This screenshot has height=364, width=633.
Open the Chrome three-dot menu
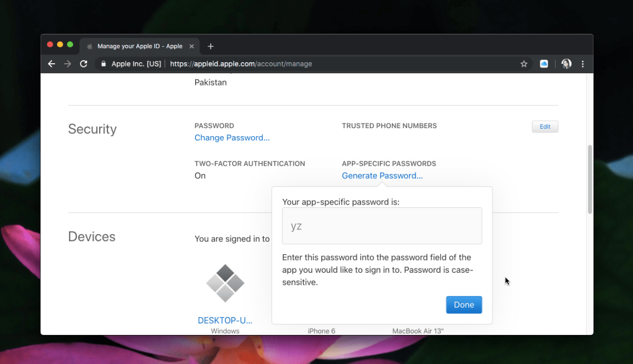pyautogui.click(x=583, y=64)
